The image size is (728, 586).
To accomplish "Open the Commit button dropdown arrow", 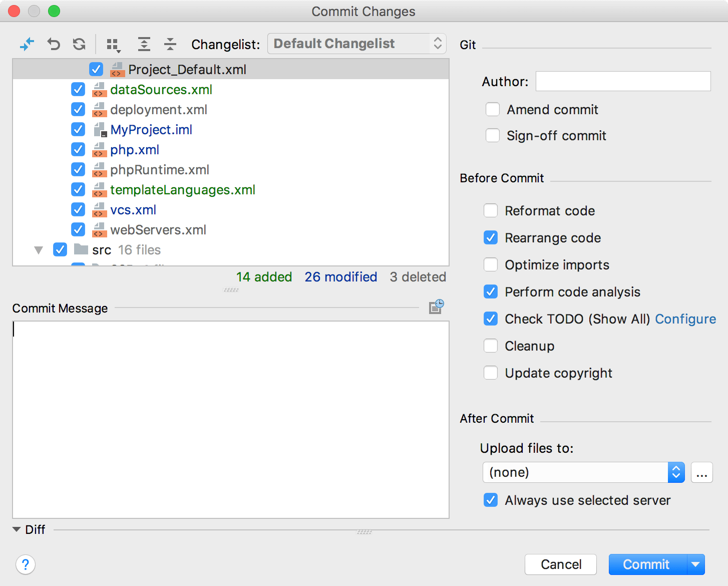I will (x=695, y=564).
